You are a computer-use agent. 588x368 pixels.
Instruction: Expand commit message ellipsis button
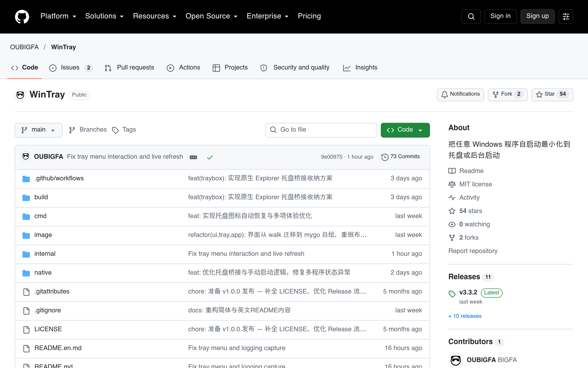[x=193, y=157]
